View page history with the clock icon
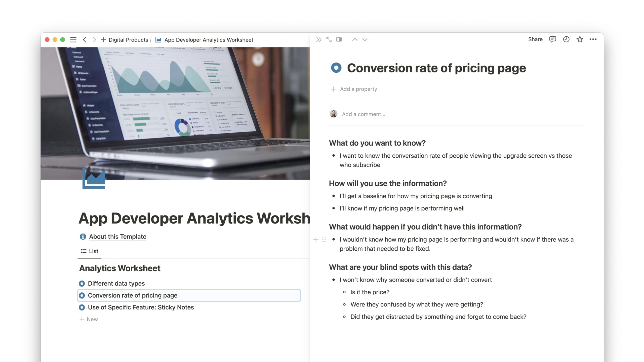 pyautogui.click(x=566, y=39)
